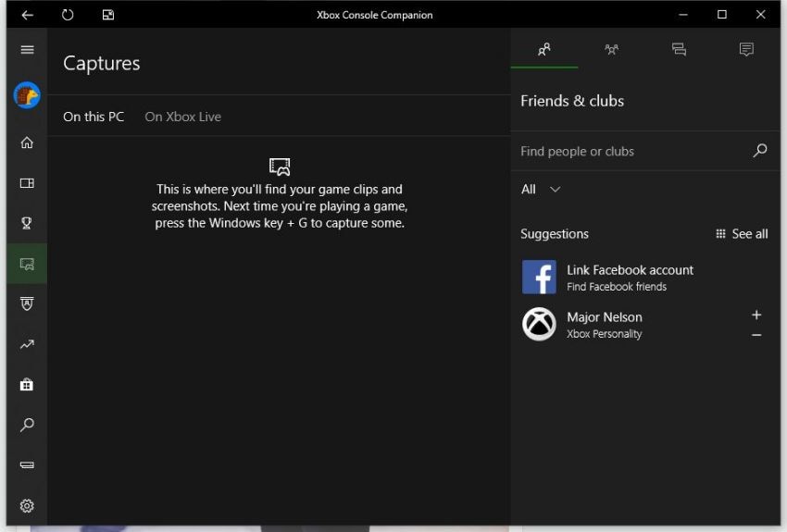Open the hamburger navigation menu
This screenshot has height=532, width=787.
point(27,49)
